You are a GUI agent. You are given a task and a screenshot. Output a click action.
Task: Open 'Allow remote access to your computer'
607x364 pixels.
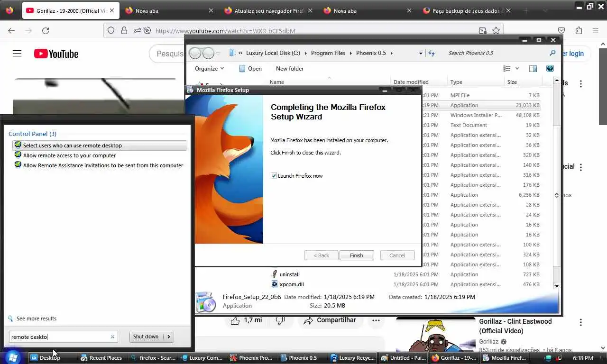[x=69, y=155]
